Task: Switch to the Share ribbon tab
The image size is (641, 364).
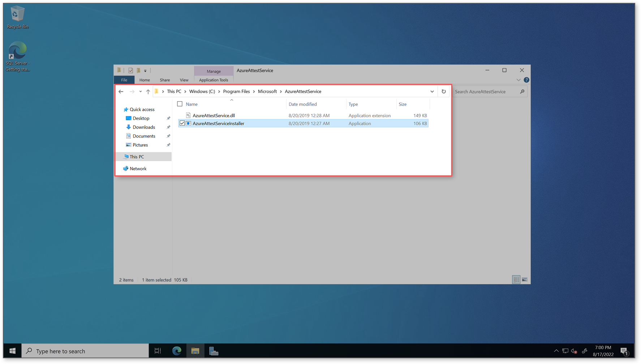Action: click(x=165, y=80)
